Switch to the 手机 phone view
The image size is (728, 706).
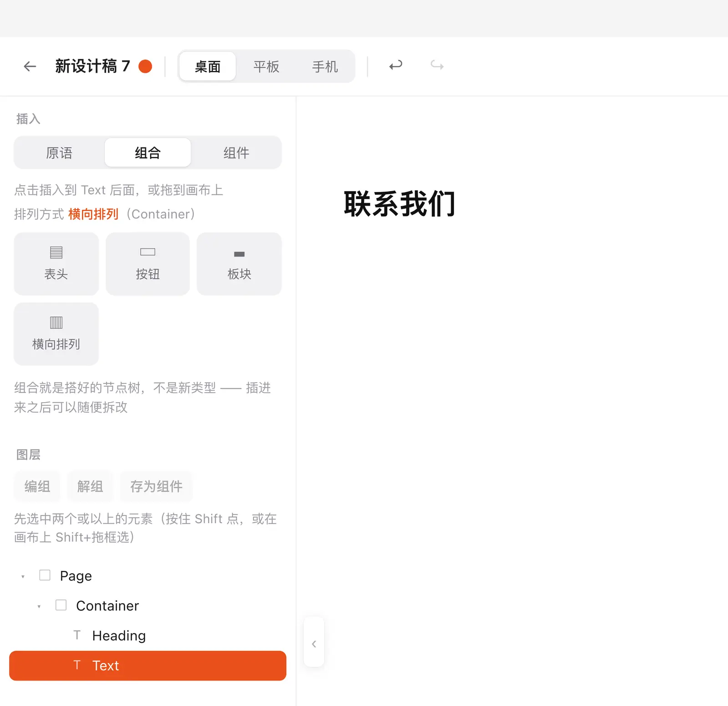click(x=325, y=66)
